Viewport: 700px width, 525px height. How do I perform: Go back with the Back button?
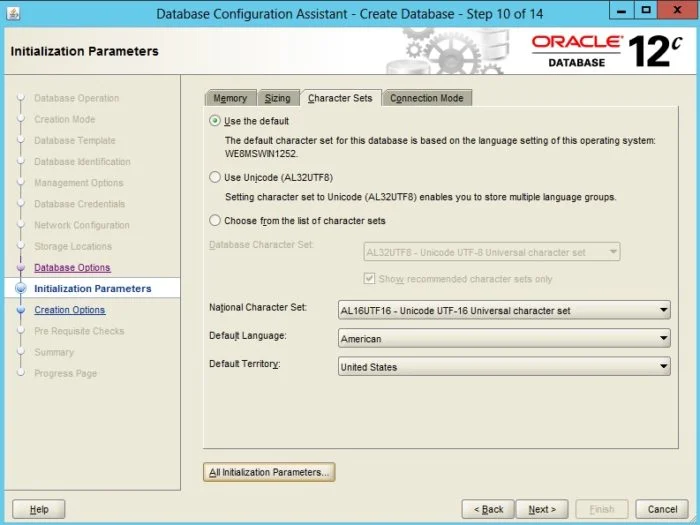tap(488, 509)
